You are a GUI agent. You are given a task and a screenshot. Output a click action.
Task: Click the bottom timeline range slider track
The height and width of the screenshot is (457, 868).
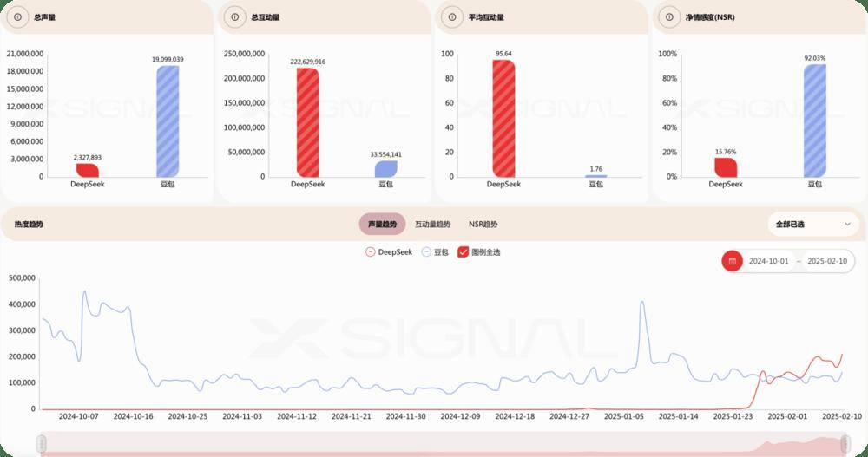(x=444, y=443)
